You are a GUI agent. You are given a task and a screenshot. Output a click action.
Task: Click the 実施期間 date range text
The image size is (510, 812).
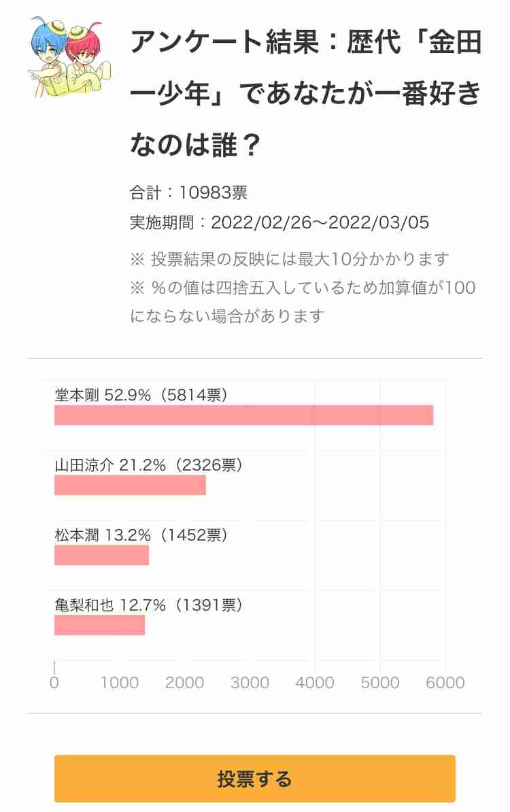[x=279, y=222]
